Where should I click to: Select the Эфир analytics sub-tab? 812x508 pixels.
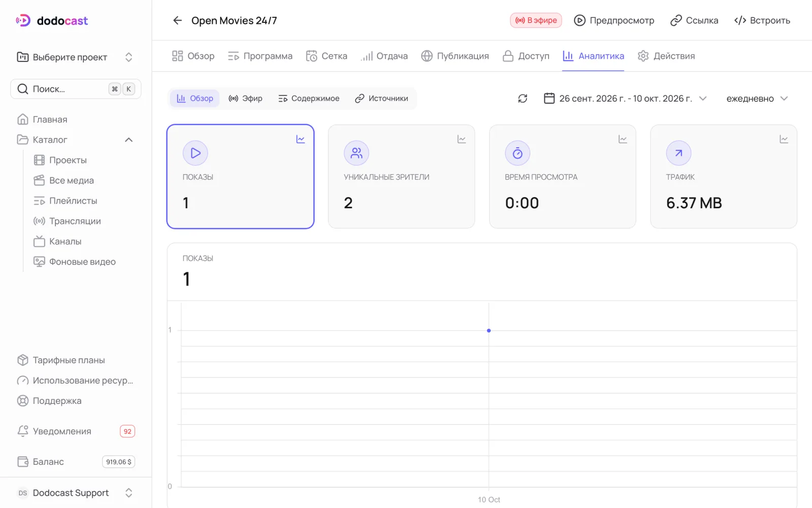click(245, 99)
